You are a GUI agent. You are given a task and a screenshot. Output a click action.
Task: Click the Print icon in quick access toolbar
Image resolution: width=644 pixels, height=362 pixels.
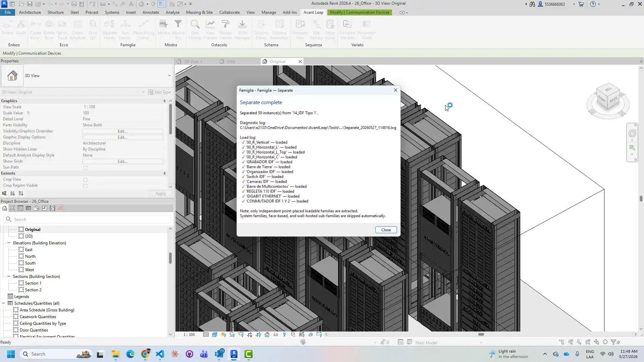74,4
